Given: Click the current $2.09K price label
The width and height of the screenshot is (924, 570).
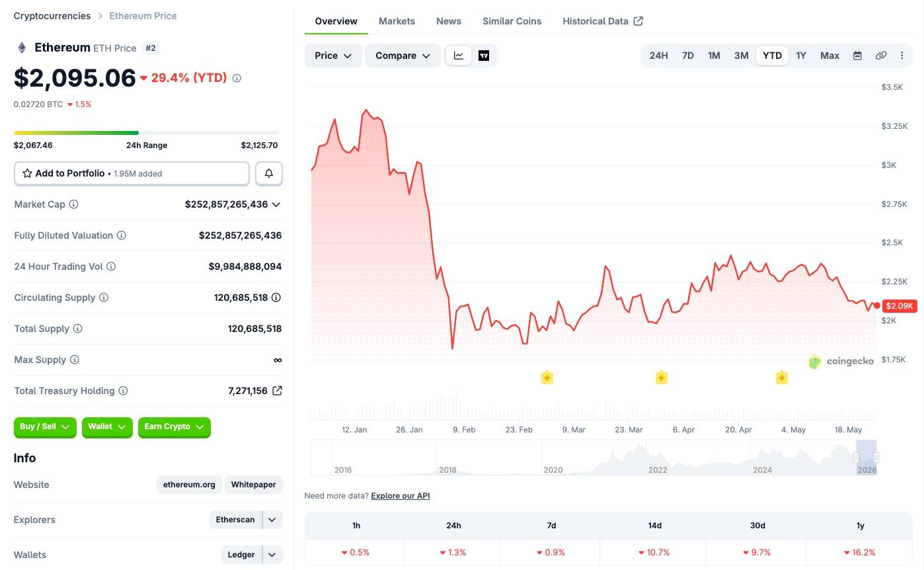Looking at the screenshot, I should coord(900,305).
